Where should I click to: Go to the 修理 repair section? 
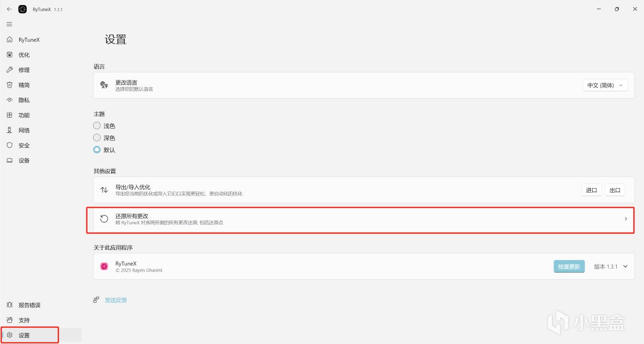pos(24,70)
